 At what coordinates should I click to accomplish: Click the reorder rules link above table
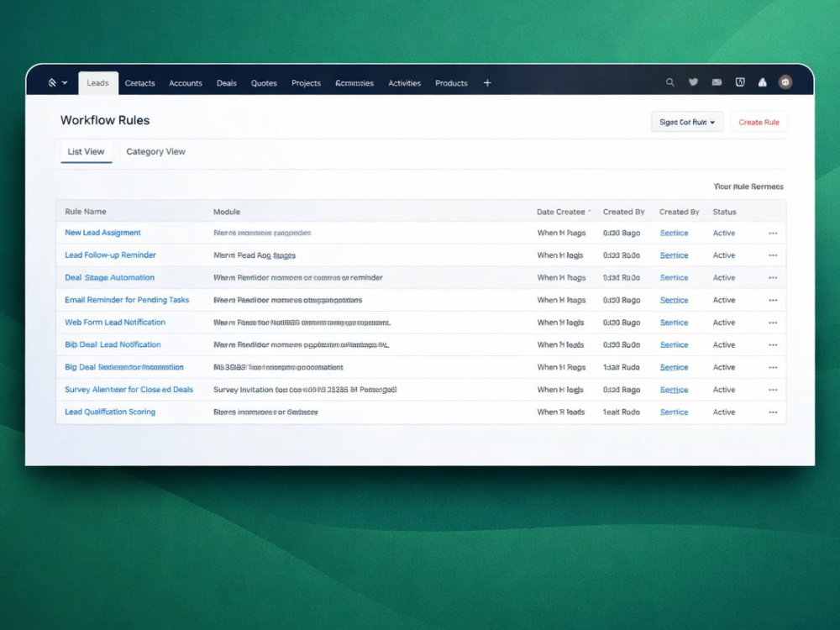coord(748,186)
